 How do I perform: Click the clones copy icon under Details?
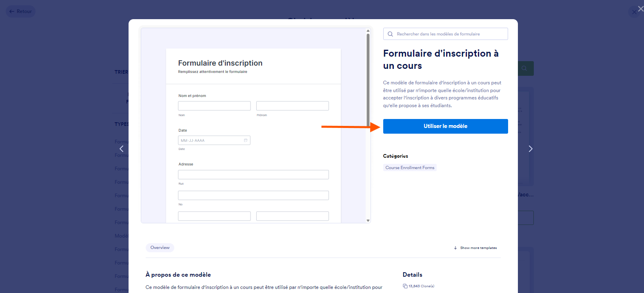pos(405,286)
